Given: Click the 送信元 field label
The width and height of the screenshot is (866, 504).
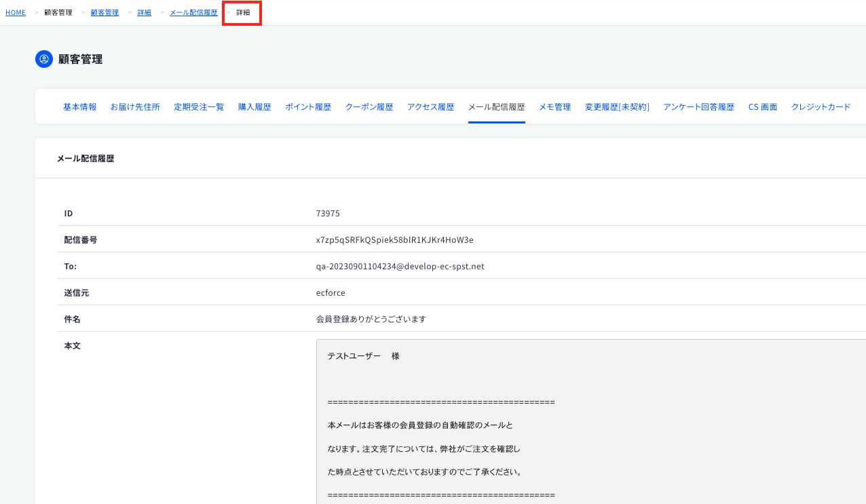Looking at the screenshot, I should coord(77,293).
